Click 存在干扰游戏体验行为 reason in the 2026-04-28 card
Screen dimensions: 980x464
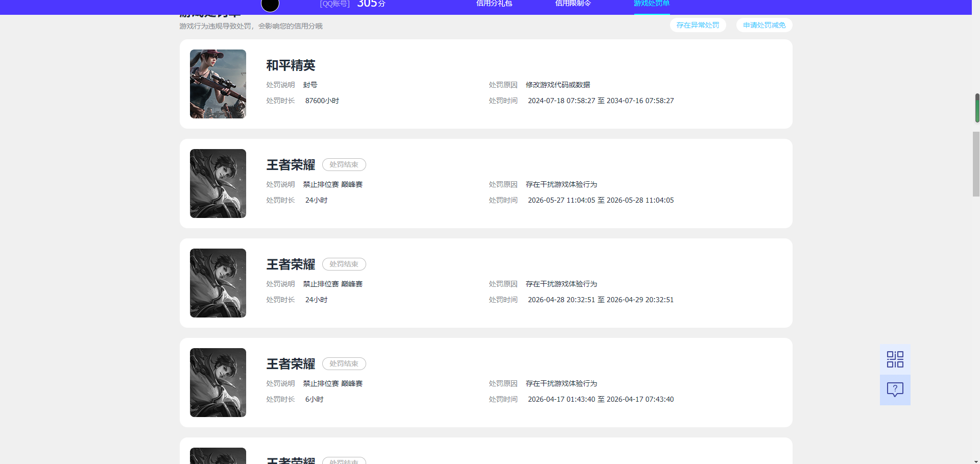(561, 284)
